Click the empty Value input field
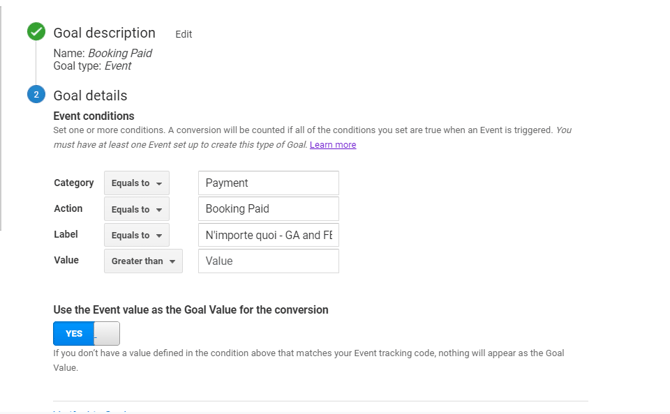Viewport: 670px width, 414px height. point(268,261)
